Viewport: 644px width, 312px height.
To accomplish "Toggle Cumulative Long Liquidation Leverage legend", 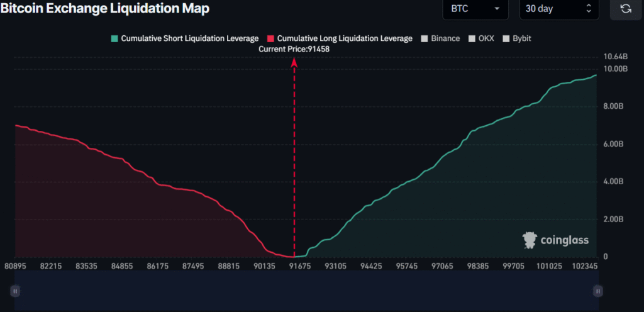I will coord(340,38).
